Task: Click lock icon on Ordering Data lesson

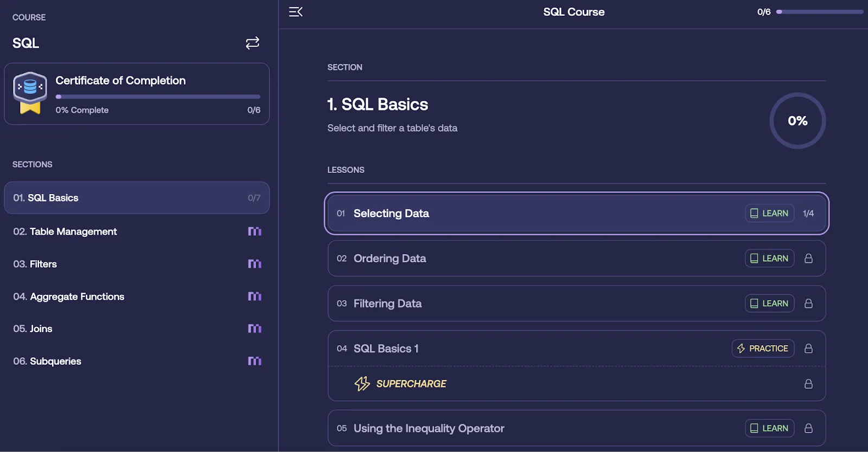Action: tap(808, 259)
